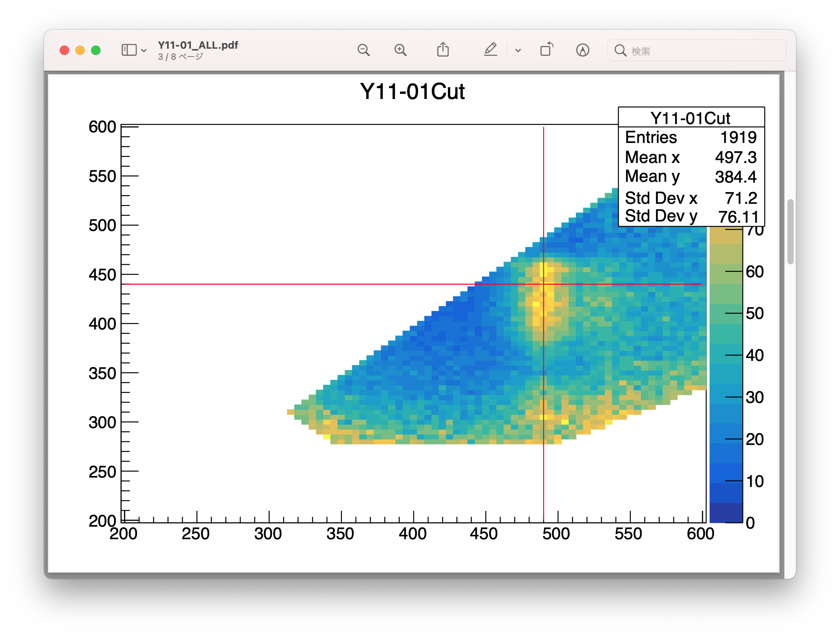This screenshot has height=637, width=840.
Task: Click the Y11-01_ALL.pdf window title
Action: [x=198, y=45]
